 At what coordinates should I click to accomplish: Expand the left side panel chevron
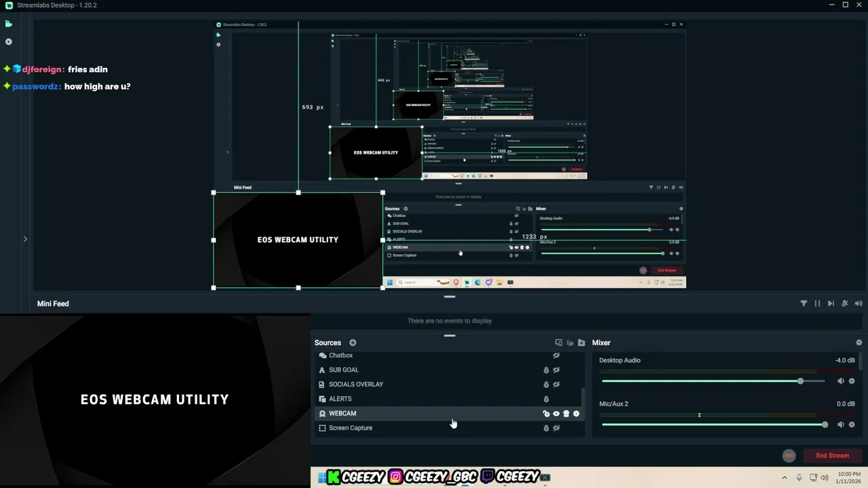tap(25, 239)
